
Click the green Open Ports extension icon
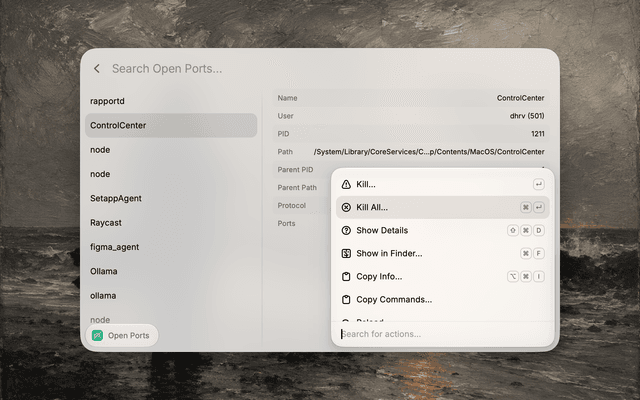(97, 336)
